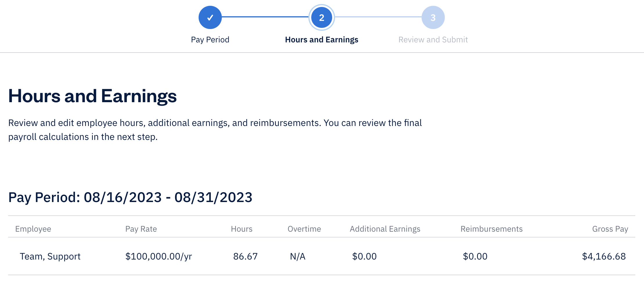Edit the 86.67 hours value
This screenshot has height=281, width=644.
tap(245, 256)
